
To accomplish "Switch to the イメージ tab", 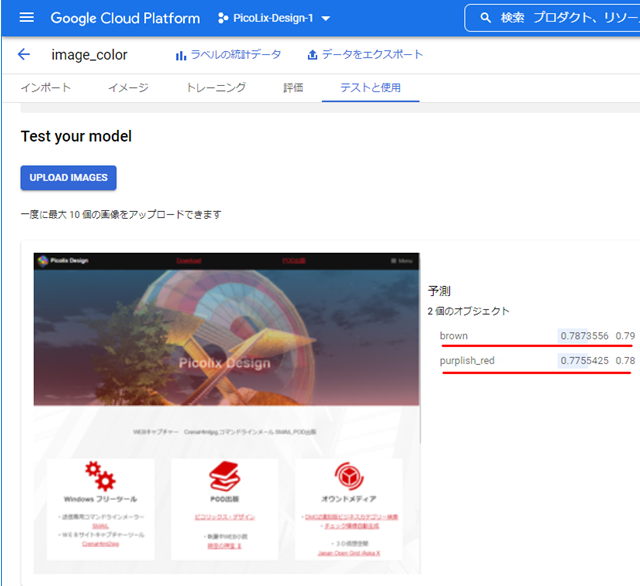I will pyautogui.click(x=128, y=88).
